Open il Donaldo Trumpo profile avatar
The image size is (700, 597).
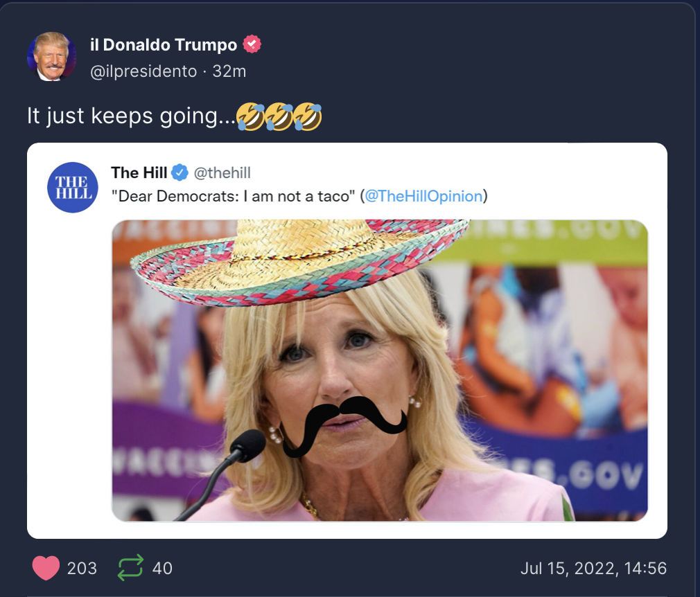click(51, 57)
